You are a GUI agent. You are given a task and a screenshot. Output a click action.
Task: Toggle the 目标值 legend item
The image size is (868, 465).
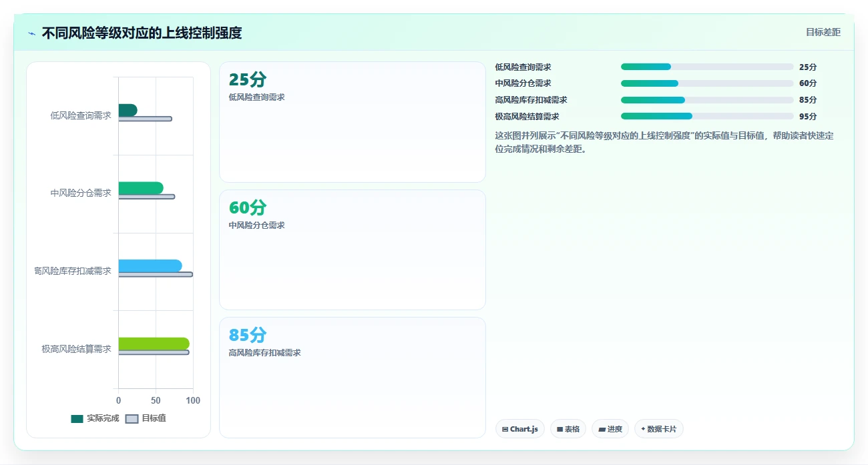pos(146,418)
